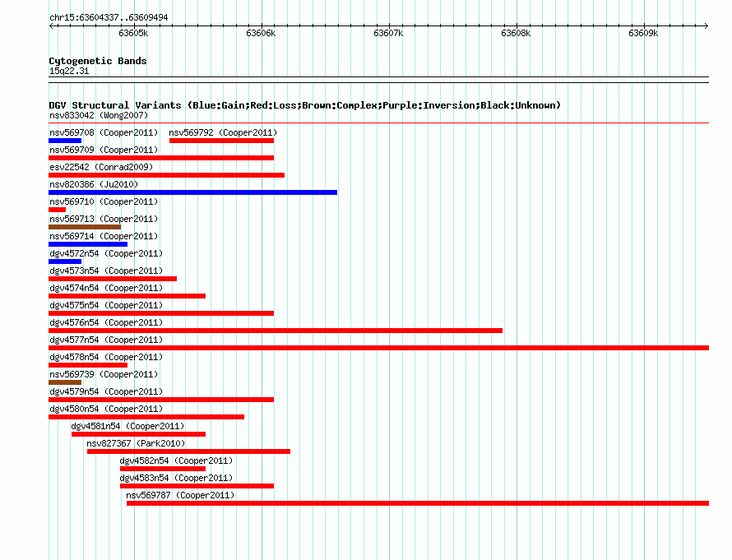
Task: Open esv22542 (Conrad2009) variant label
Action: [x=101, y=167]
